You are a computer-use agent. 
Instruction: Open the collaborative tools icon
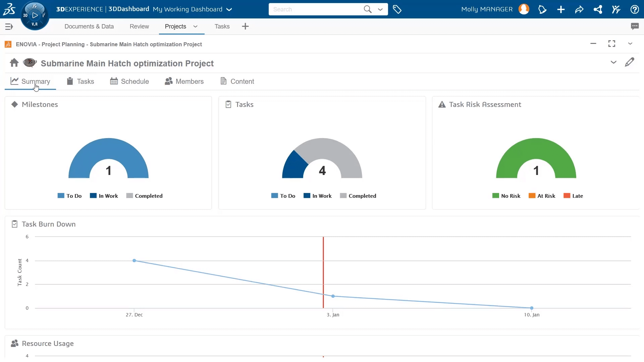click(x=616, y=9)
